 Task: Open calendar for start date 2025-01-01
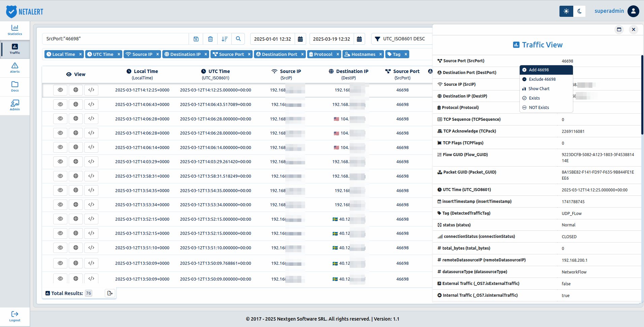tap(300, 39)
